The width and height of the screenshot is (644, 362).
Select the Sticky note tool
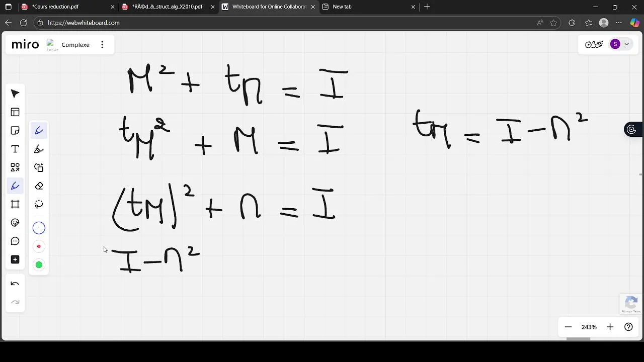[x=15, y=131]
